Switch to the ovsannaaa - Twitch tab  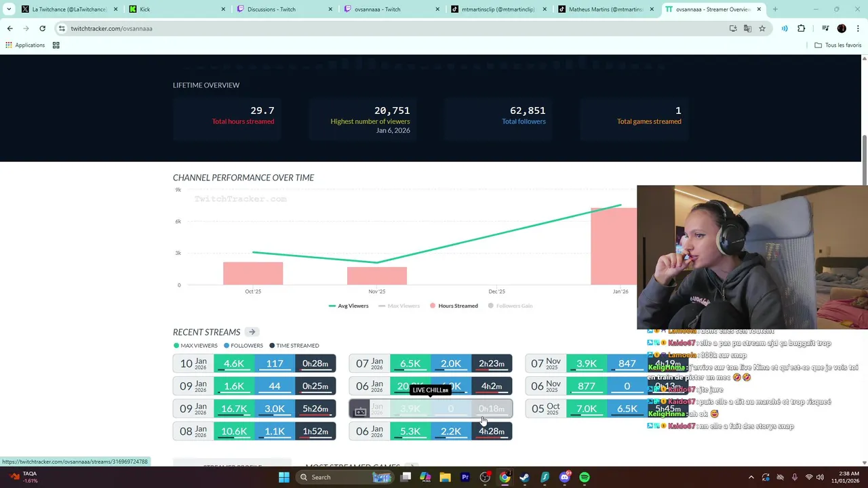(x=392, y=9)
